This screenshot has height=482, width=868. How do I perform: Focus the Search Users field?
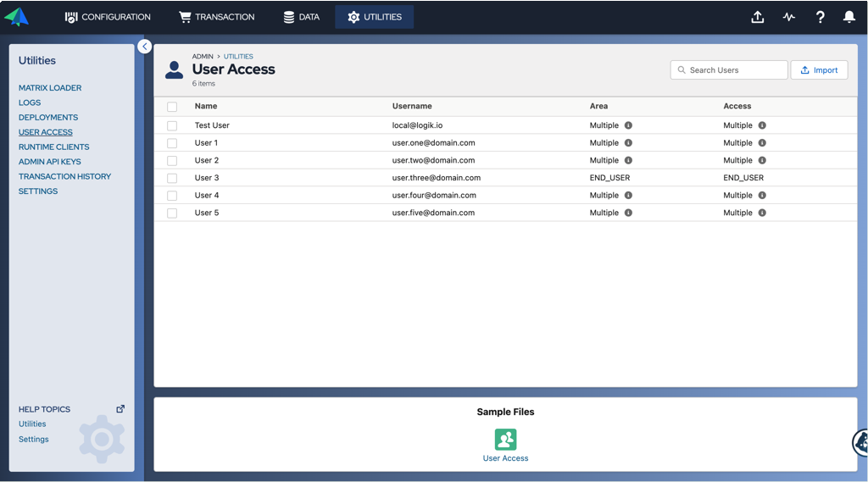click(728, 70)
